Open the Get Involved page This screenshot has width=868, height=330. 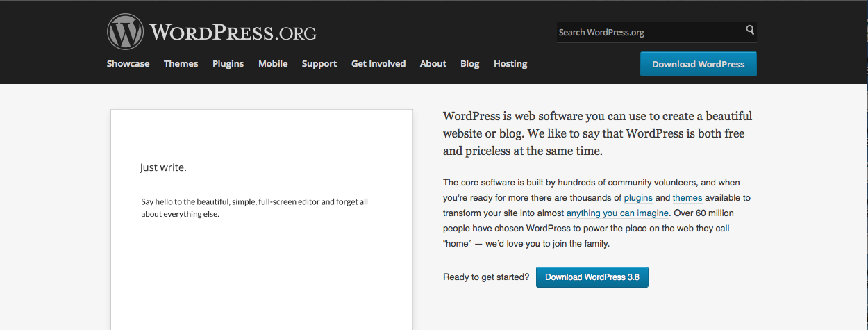point(378,63)
